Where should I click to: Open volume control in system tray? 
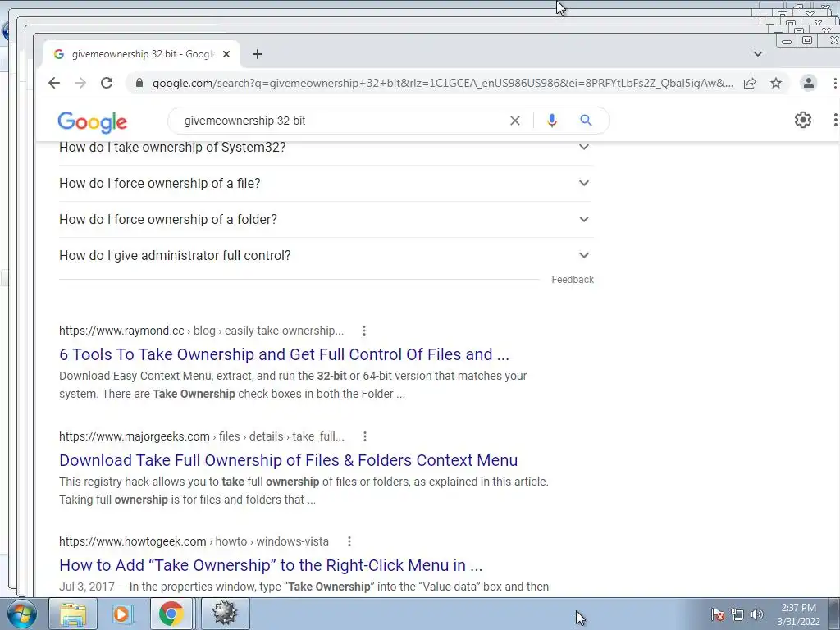pos(756,614)
